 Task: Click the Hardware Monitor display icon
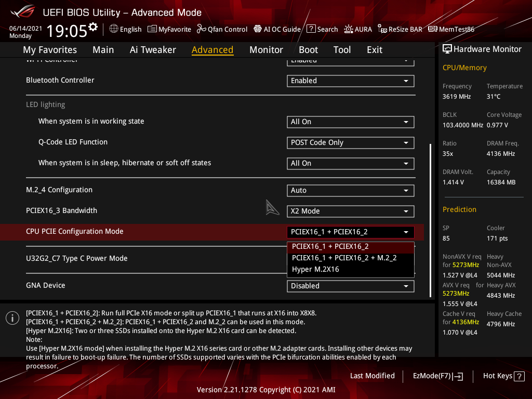tap(447, 49)
